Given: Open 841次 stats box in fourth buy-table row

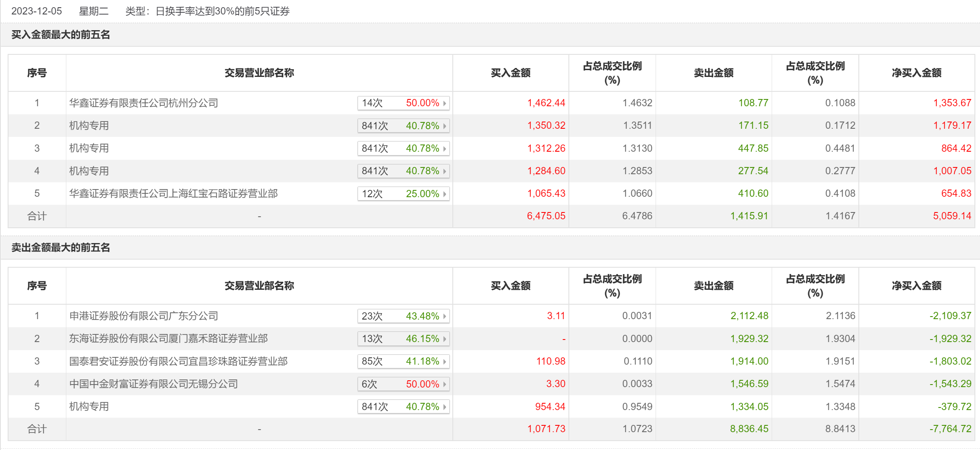Looking at the screenshot, I should tap(403, 171).
